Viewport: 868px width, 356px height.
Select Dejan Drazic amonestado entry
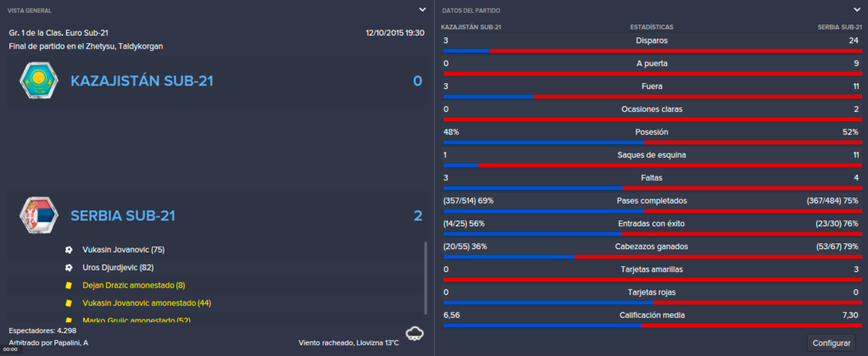[133, 285]
